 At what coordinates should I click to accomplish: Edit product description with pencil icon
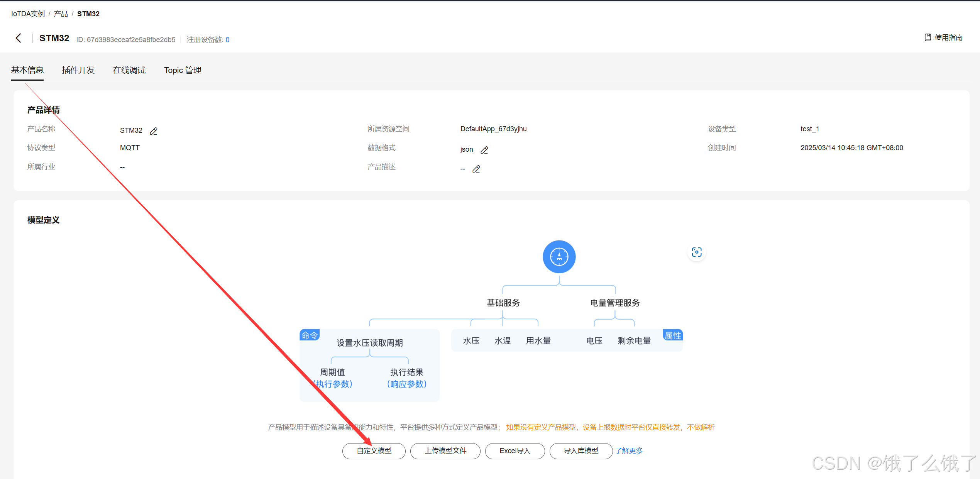[476, 169]
